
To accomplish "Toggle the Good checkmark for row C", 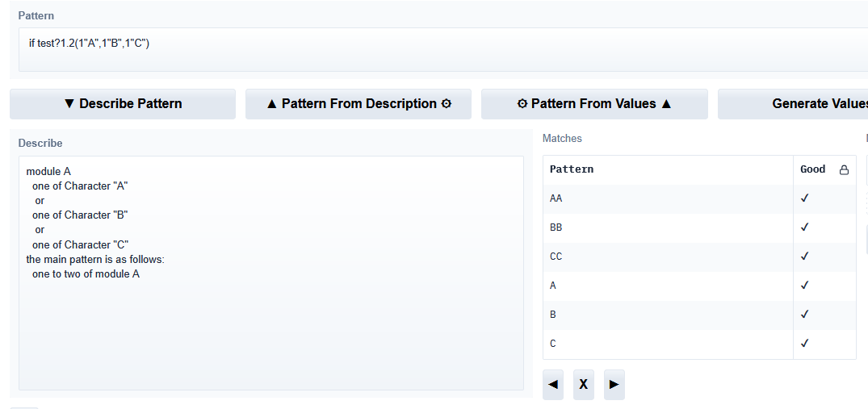I will click(x=804, y=344).
